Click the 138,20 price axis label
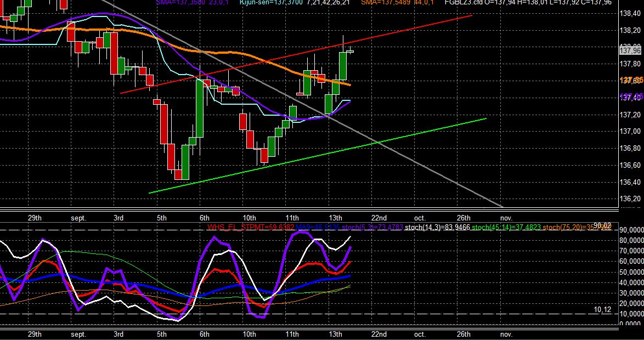This screenshot has height=340, width=644. click(630, 30)
